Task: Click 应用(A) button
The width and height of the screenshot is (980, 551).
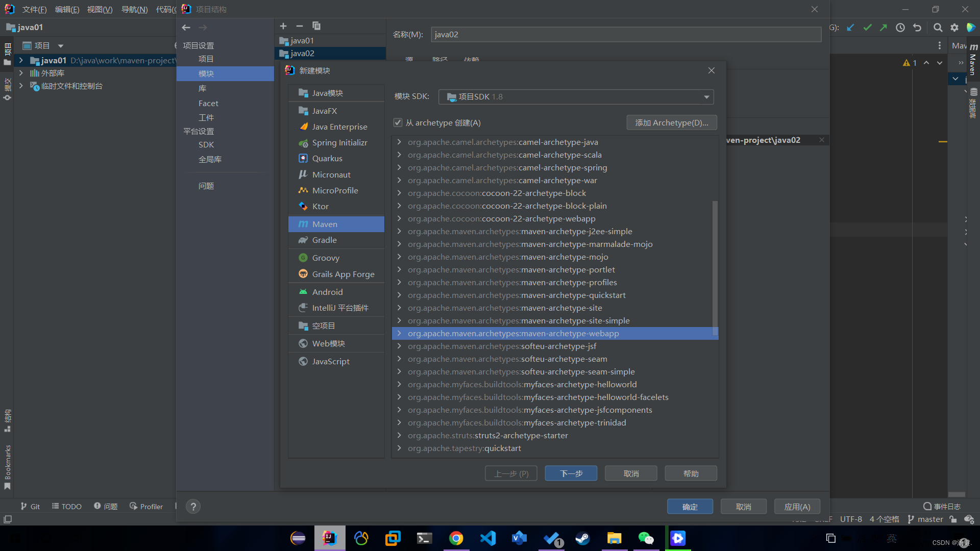Action: point(797,507)
